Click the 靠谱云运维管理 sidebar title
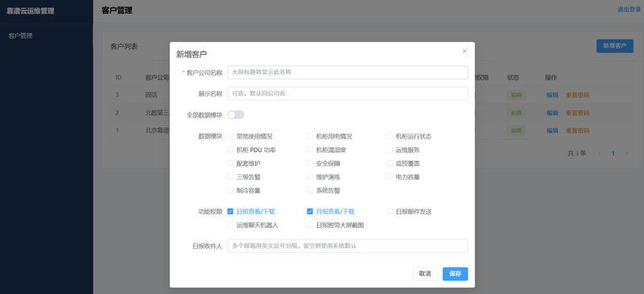 (31, 10)
